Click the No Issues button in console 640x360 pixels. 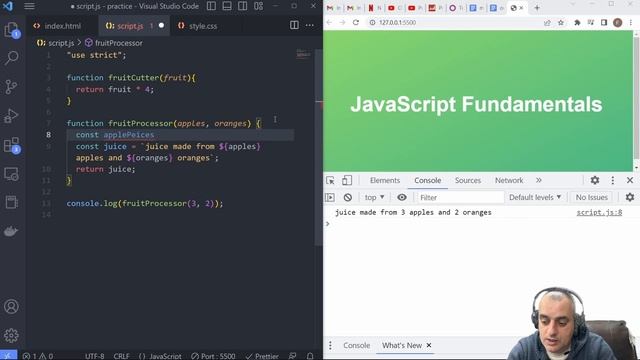coord(591,198)
